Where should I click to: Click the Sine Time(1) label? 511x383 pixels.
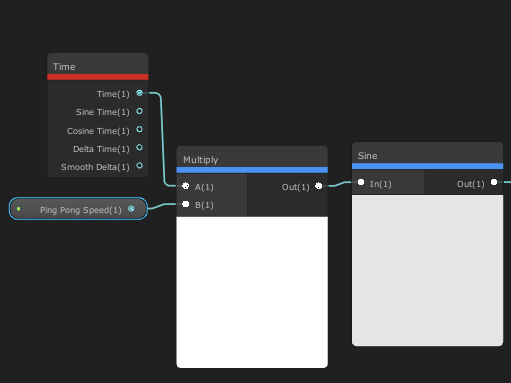103,112
